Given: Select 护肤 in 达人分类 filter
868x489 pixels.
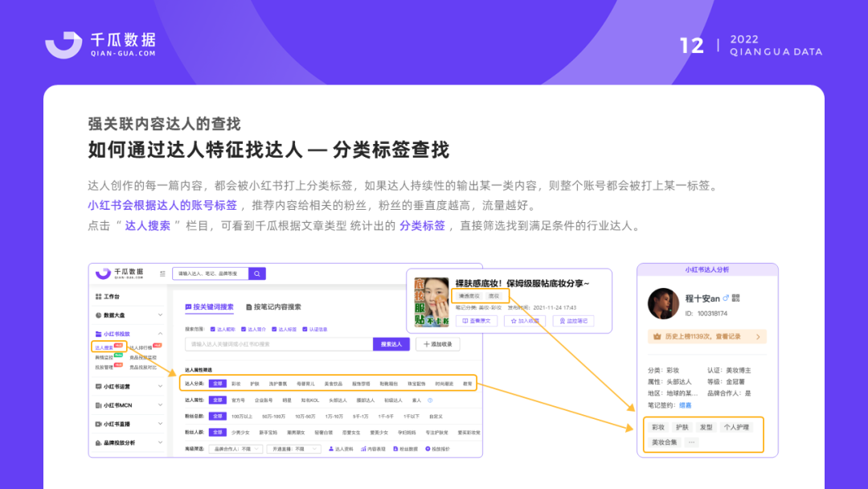Looking at the screenshot, I should coord(255,383).
